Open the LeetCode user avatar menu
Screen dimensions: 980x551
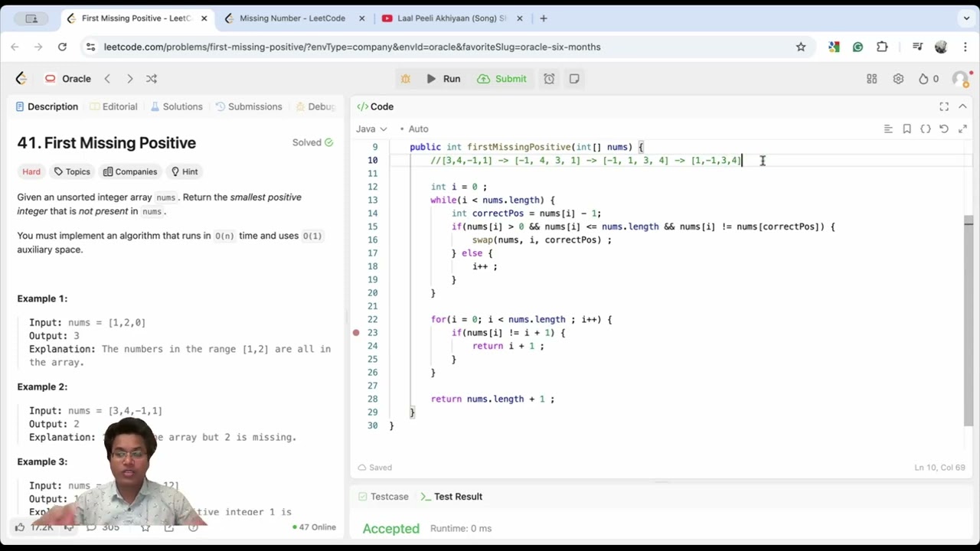(960, 79)
